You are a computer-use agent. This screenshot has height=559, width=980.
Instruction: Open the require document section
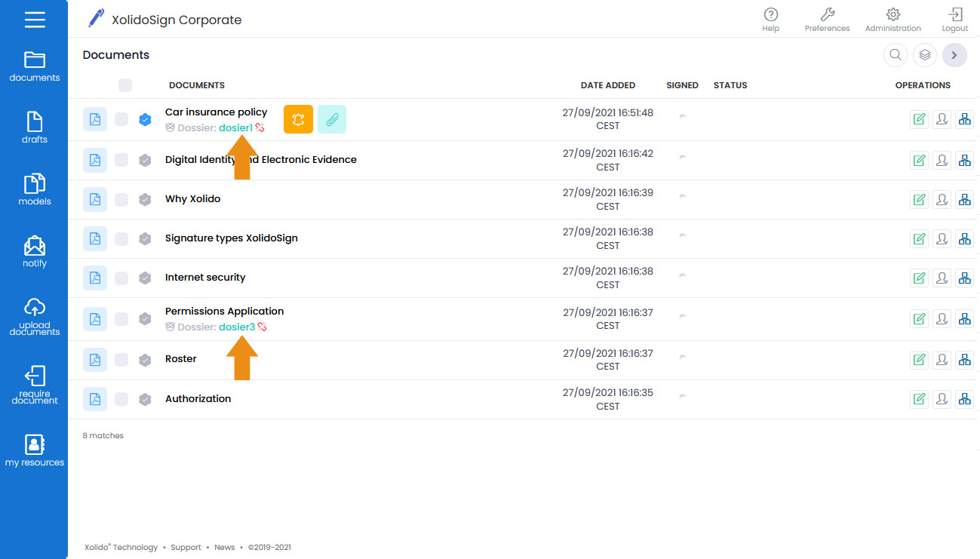pos(35,385)
